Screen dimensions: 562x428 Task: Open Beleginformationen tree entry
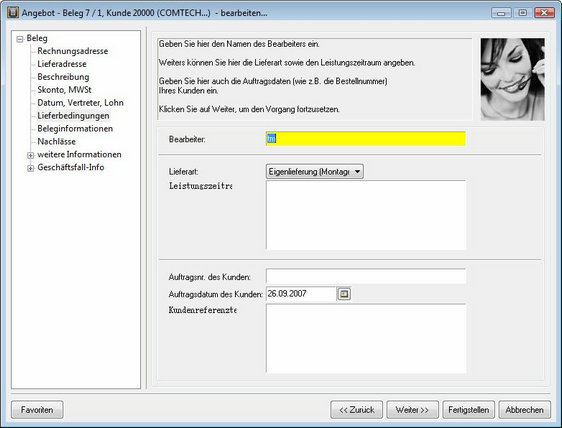click(75, 128)
